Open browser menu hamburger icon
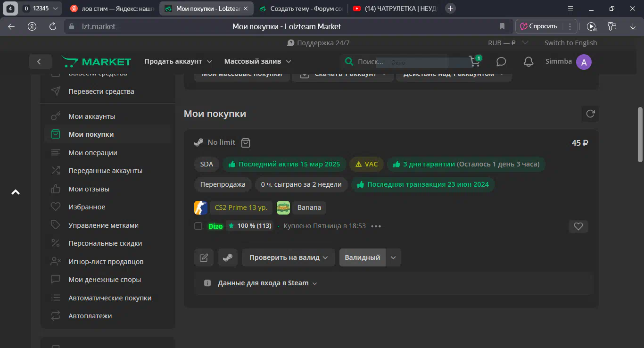This screenshot has height=348, width=644. (x=570, y=8)
